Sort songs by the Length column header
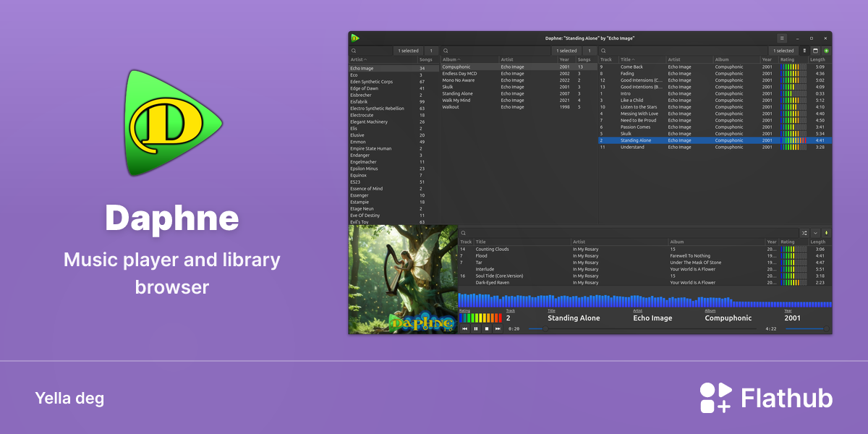This screenshot has width=868, height=434. [819, 59]
